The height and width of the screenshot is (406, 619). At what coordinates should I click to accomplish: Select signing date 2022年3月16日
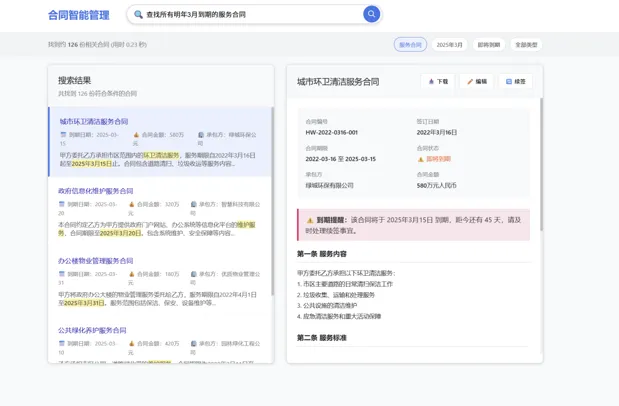[x=437, y=132]
